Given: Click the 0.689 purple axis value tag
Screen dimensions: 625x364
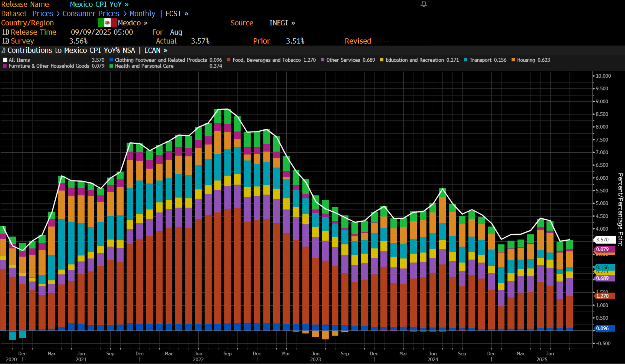Looking at the screenshot, I should tap(604, 278).
